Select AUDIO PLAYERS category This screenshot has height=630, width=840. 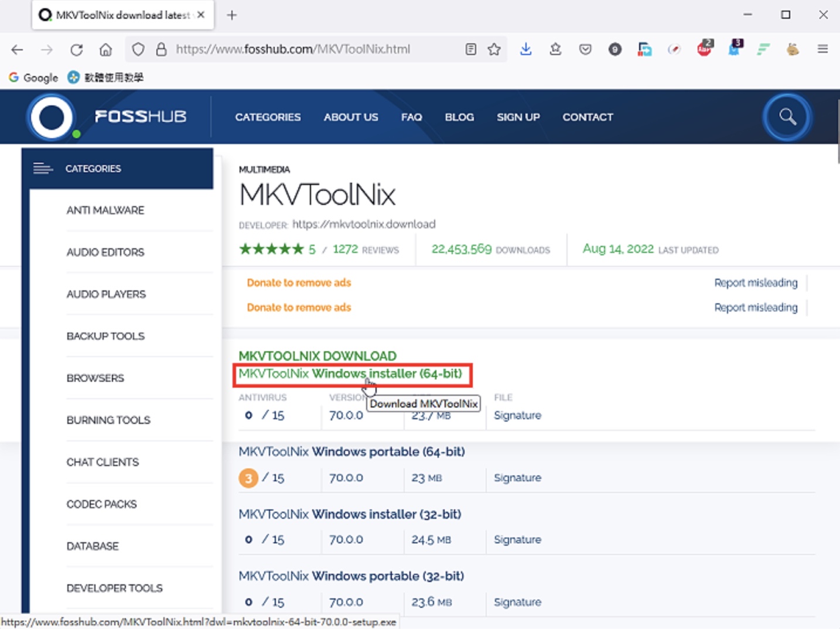click(x=106, y=295)
